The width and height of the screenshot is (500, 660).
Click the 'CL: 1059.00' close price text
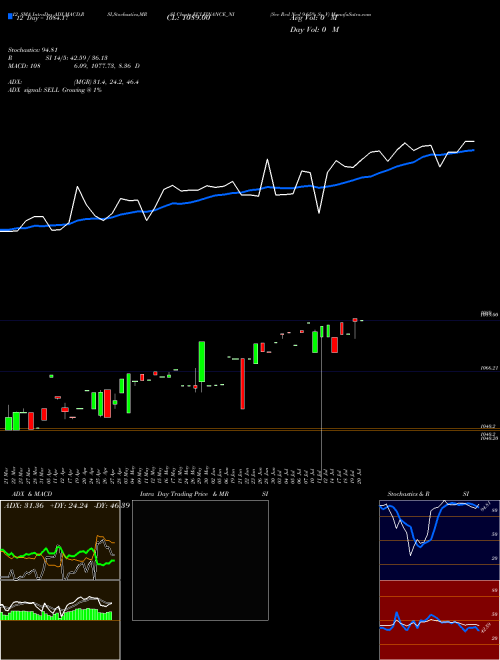tap(188, 19)
